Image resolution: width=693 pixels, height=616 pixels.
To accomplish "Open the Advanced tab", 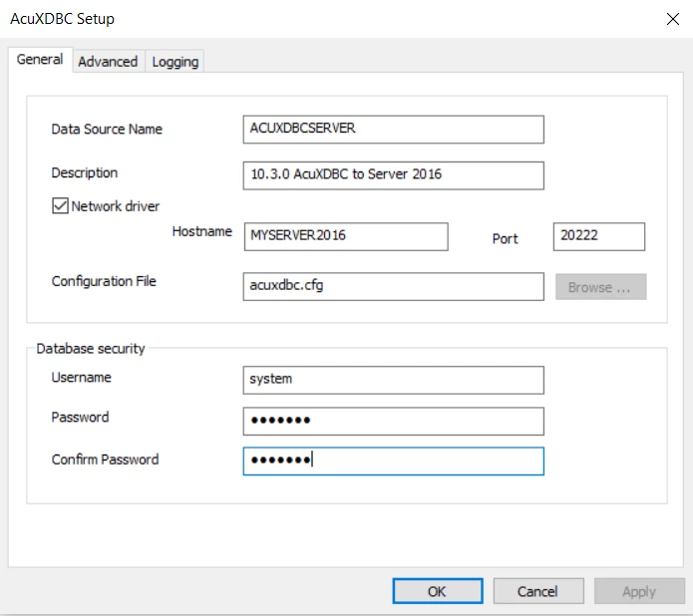I will pos(108,62).
